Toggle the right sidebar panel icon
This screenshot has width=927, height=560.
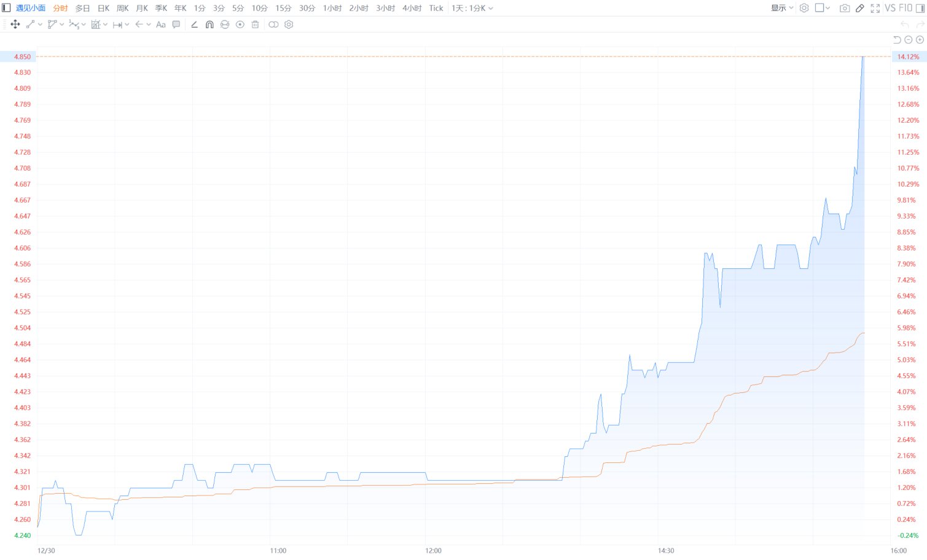point(920,8)
